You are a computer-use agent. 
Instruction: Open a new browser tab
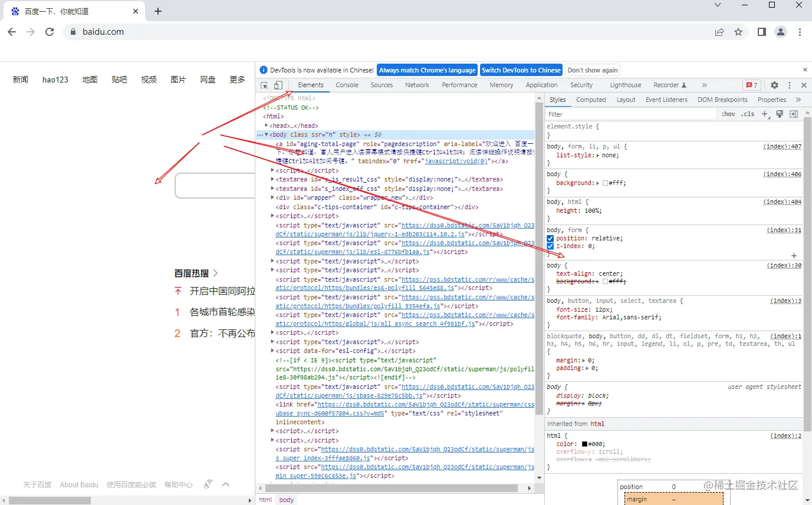point(158,11)
